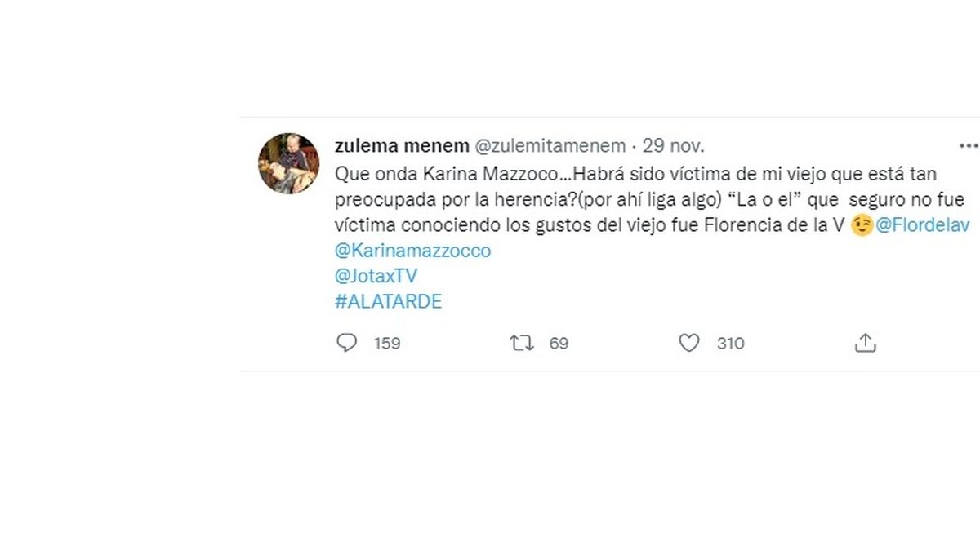Visit the @Karinamazzocco mention

tap(413, 251)
